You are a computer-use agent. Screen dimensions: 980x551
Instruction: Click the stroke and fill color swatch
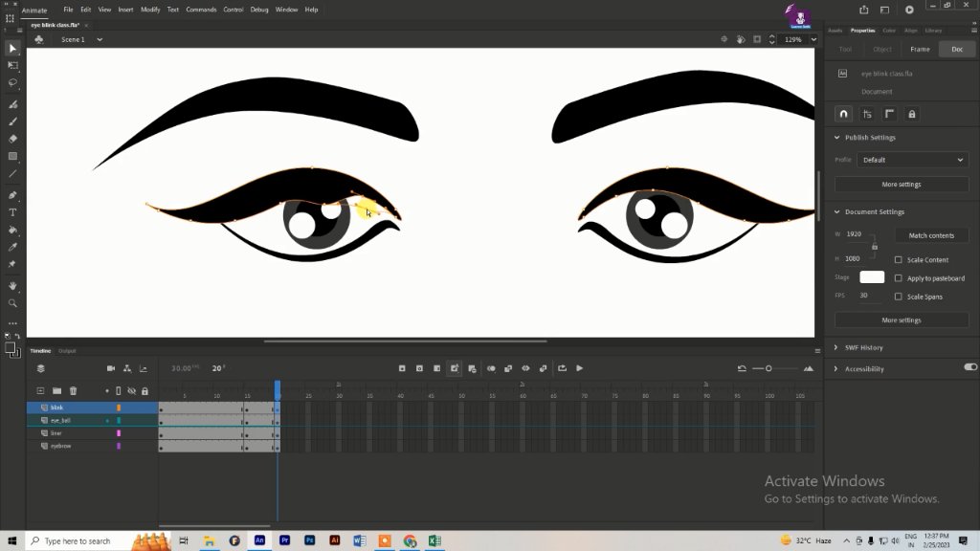click(11, 350)
